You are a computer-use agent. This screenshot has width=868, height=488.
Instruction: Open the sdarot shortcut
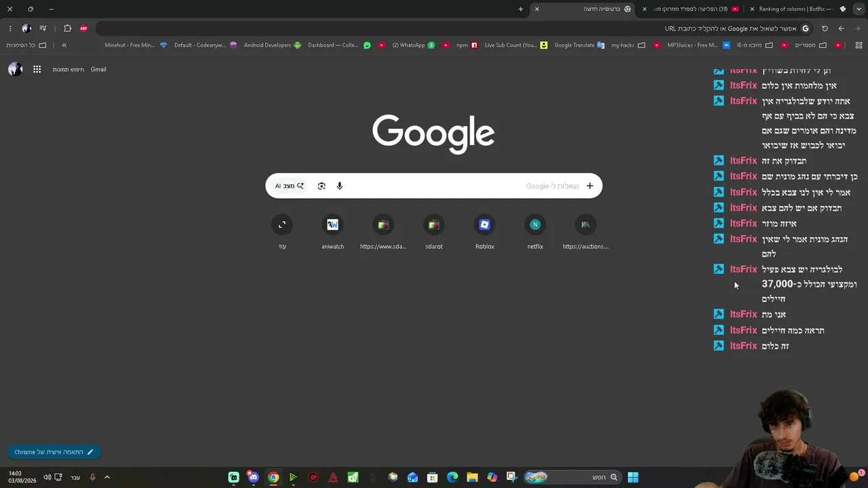[x=434, y=232]
